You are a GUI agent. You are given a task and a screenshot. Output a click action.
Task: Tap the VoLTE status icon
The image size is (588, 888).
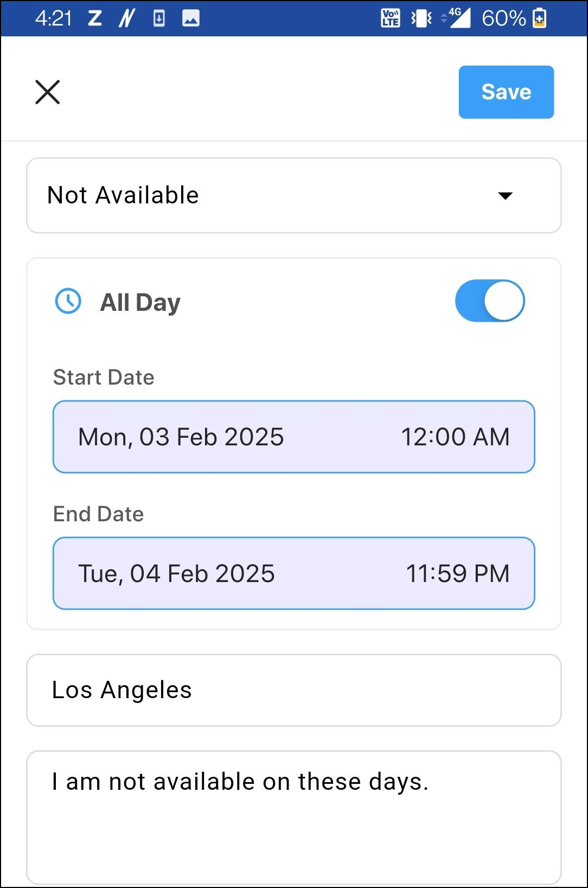coord(391,18)
